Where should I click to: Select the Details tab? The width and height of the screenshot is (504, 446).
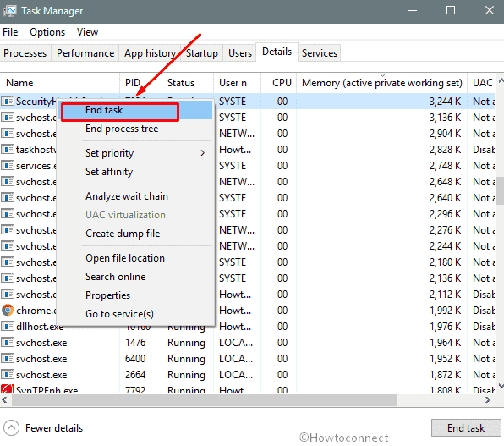pos(277,52)
